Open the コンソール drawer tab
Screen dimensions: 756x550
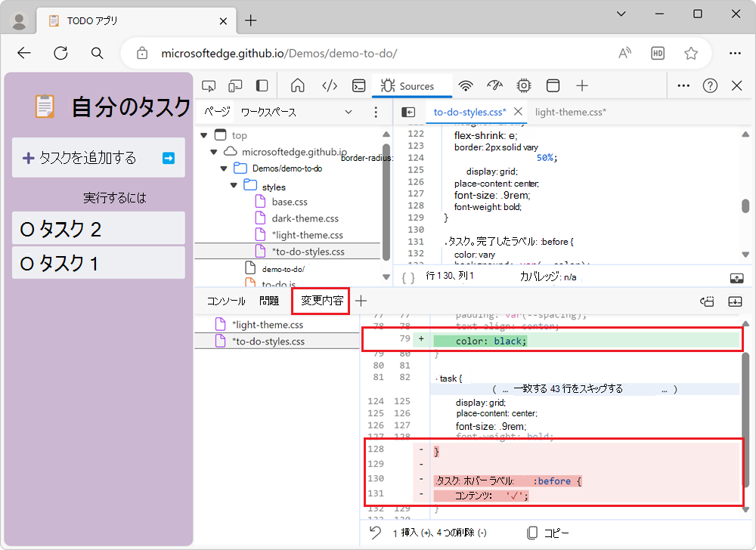[x=226, y=301]
